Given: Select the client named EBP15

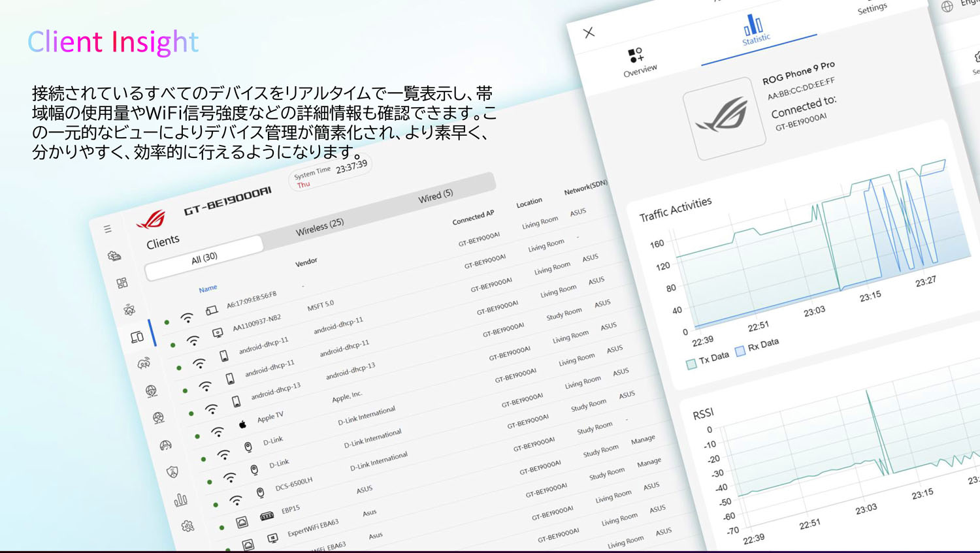Looking at the screenshot, I should click(291, 509).
